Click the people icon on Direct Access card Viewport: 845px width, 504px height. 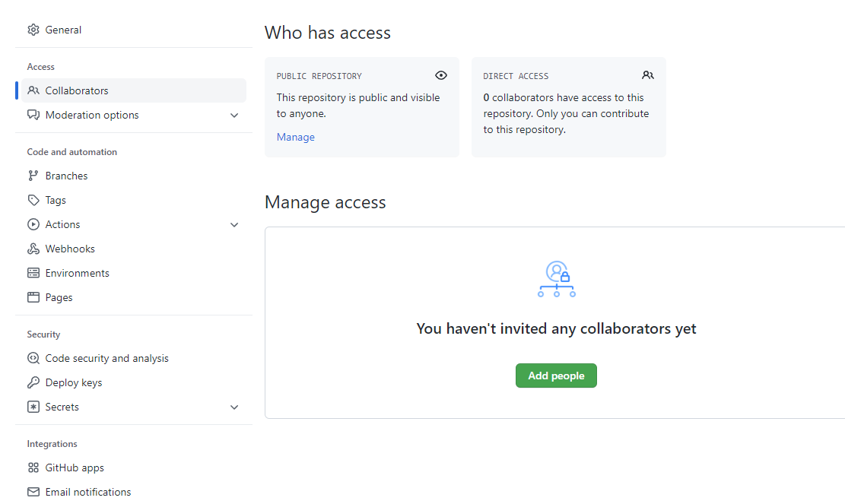(x=648, y=75)
